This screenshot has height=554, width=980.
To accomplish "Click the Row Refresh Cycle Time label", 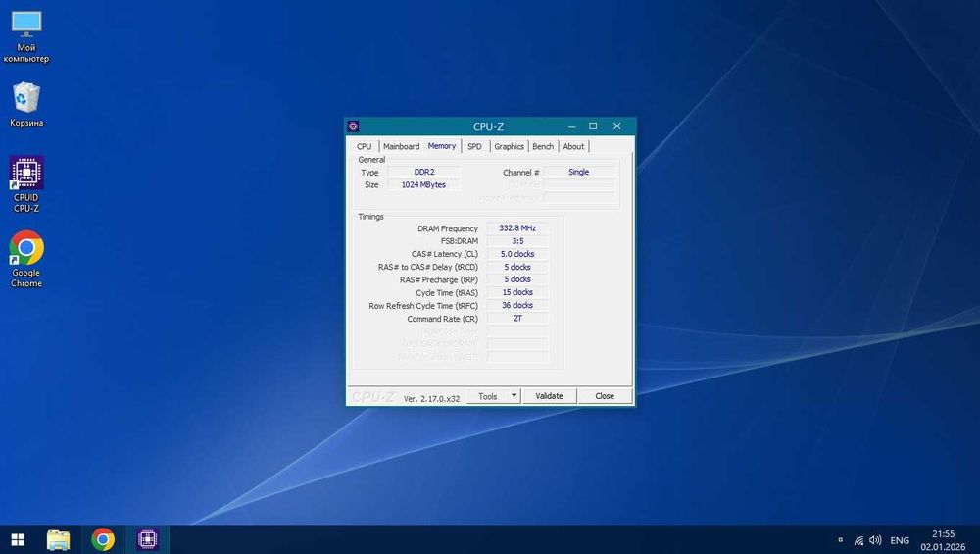I will point(423,306).
